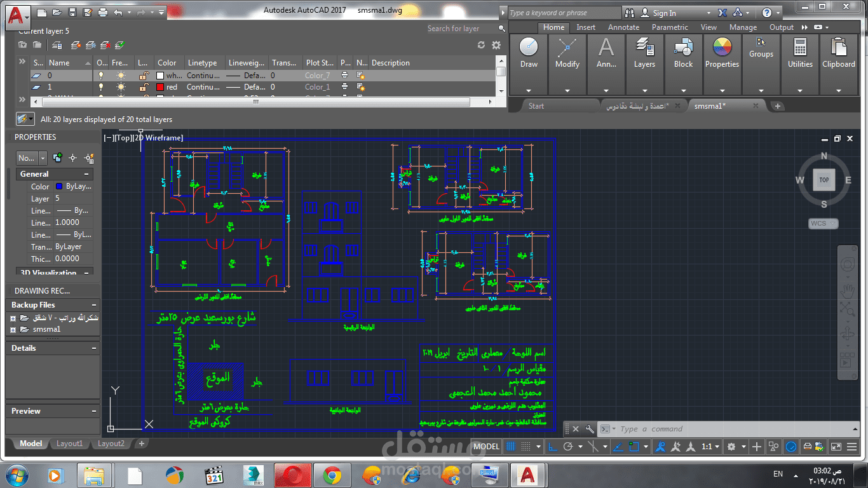Click the WCS button under ViewCube
The height and width of the screenshot is (488, 868).
pyautogui.click(x=824, y=224)
